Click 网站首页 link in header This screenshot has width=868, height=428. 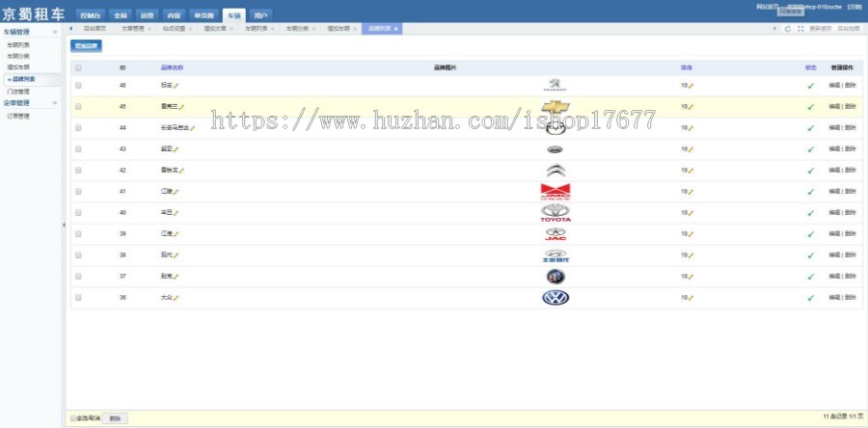coord(767,7)
